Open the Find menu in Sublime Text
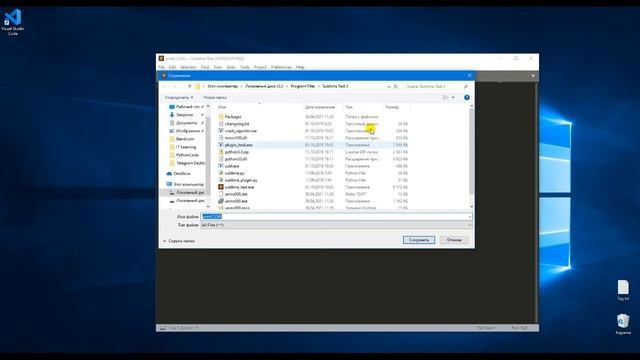 pyautogui.click(x=205, y=67)
